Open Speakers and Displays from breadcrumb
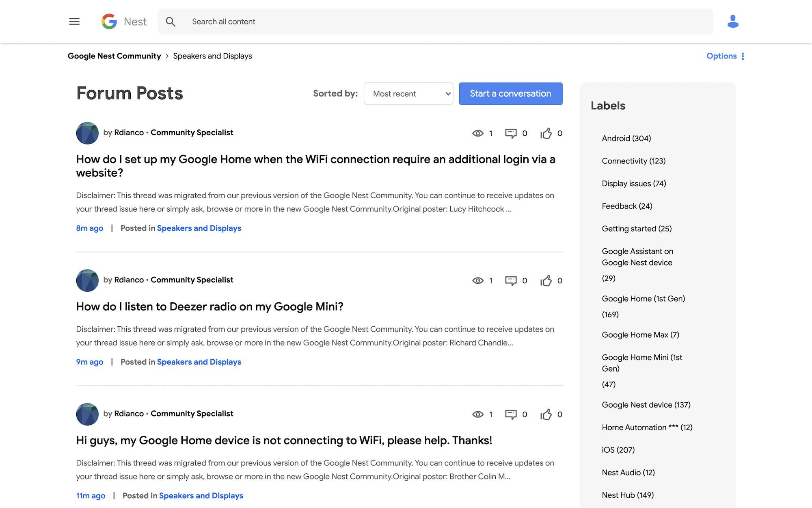This screenshot has width=812, height=508. tap(212, 56)
